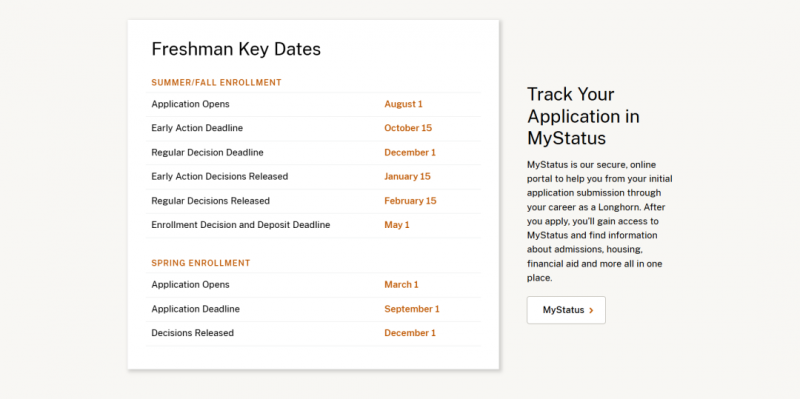The image size is (800, 399).
Task: Click Early Action Decisions Released label
Action: [x=219, y=177]
